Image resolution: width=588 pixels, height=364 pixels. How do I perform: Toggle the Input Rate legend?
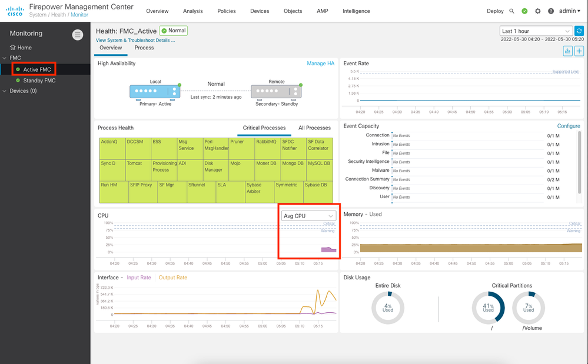[x=139, y=278]
